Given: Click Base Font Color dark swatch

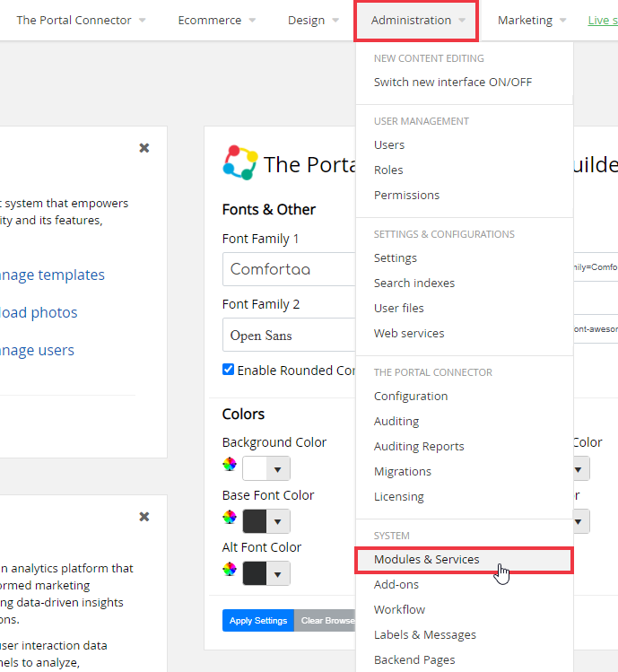Looking at the screenshot, I should (255, 521).
